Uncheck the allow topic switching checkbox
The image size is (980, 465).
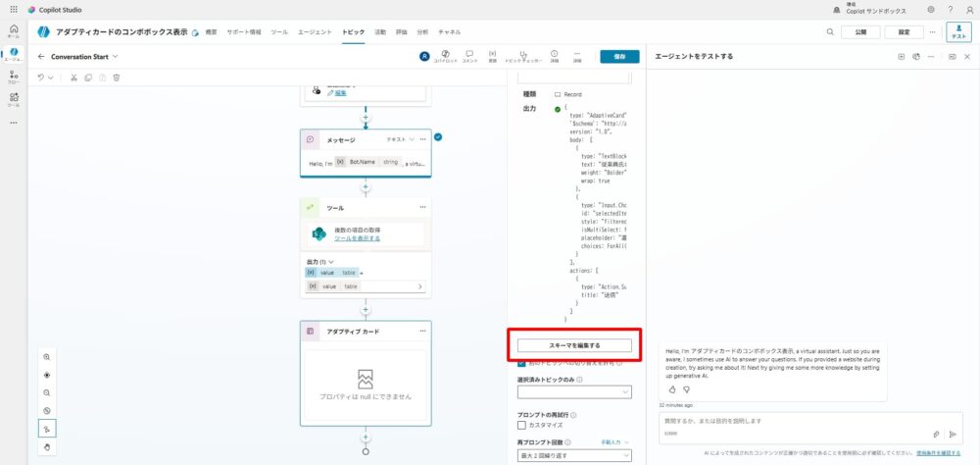[522, 362]
